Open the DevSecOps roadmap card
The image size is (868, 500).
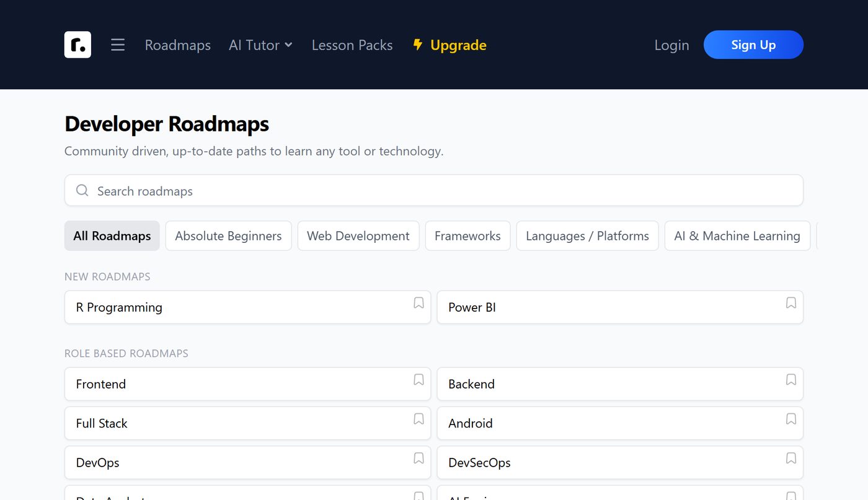click(x=620, y=462)
